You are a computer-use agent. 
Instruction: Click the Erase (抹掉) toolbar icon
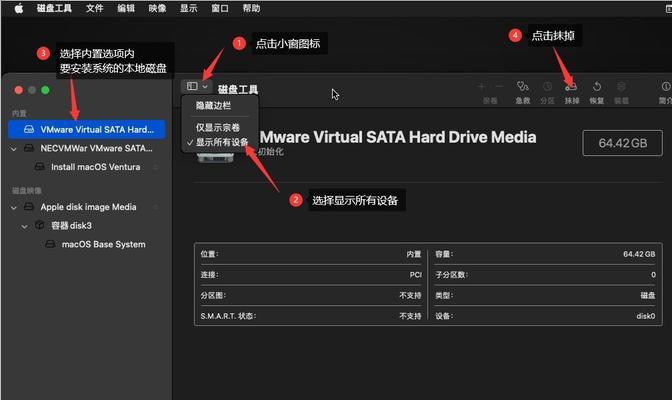tap(571, 87)
